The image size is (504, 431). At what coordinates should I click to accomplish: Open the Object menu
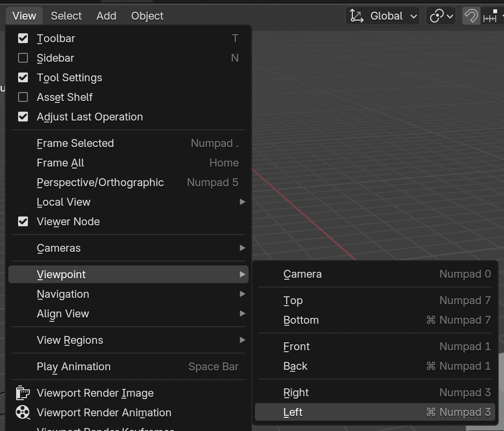(x=147, y=16)
